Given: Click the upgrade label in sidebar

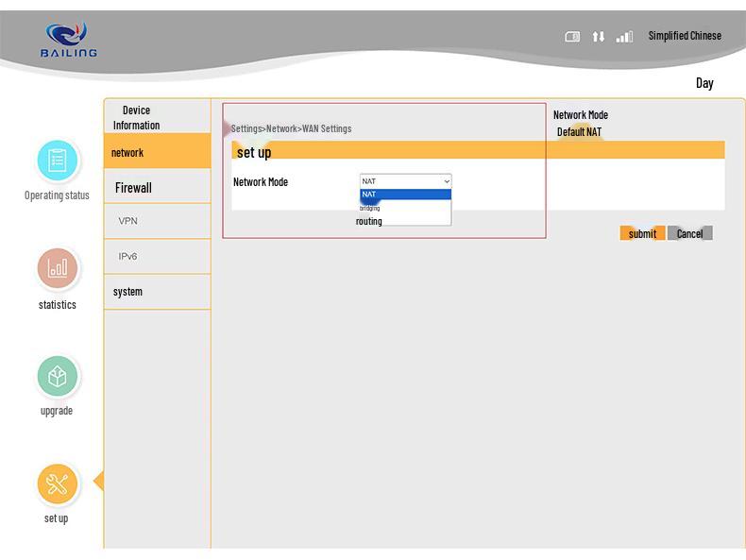Looking at the screenshot, I should coord(57,411).
